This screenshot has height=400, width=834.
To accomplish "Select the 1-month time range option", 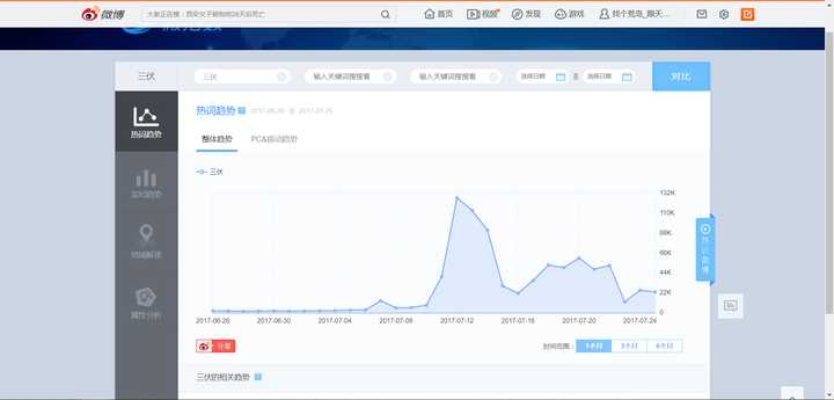I will click(x=593, y=346).
